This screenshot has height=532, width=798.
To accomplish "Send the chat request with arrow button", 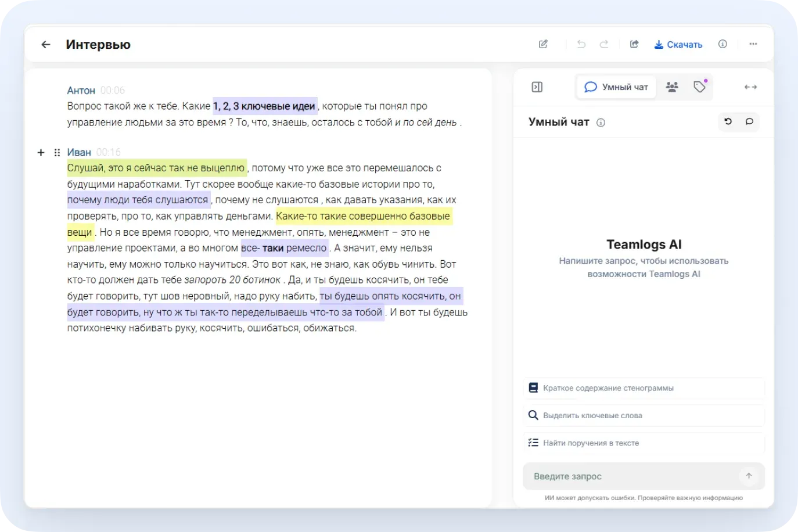I will pos(749,476).
